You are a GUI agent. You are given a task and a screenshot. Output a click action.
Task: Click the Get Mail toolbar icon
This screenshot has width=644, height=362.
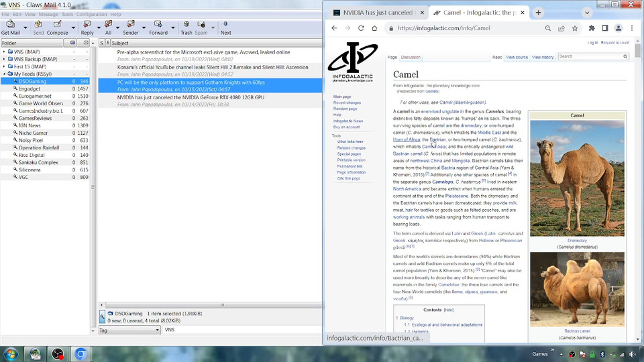(x=10, y=27)
